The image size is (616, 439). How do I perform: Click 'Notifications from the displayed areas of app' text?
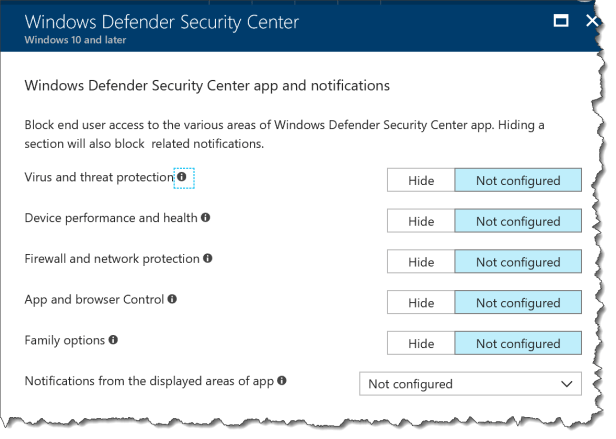click(x=149, y=381)
